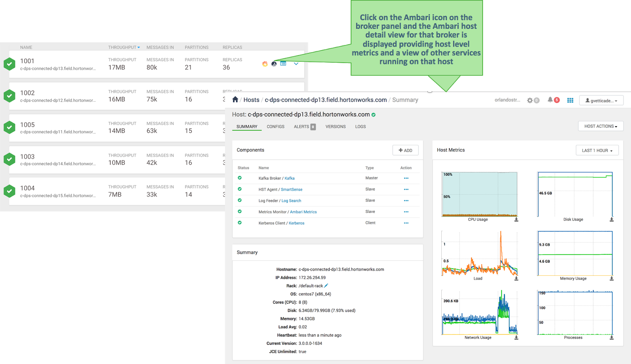Switch to the CONFIGS tab
The height and width of the screenshot is (364, 631).
(x=276, y=127)
